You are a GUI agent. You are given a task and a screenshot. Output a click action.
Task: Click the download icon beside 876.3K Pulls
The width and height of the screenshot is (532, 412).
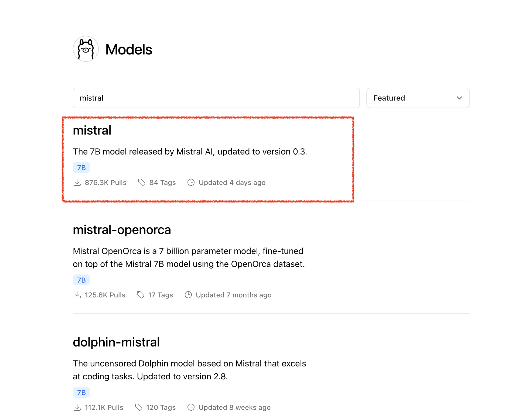point(77,183)
